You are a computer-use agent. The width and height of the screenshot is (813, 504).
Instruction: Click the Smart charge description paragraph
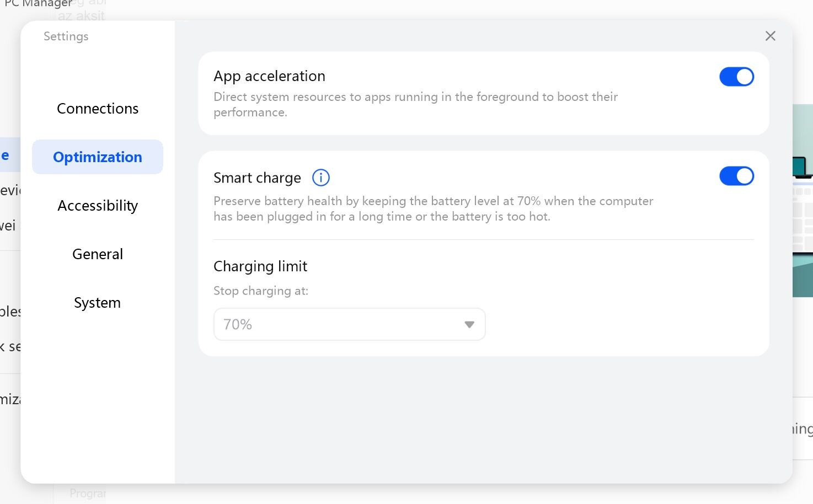click(432, 208)
